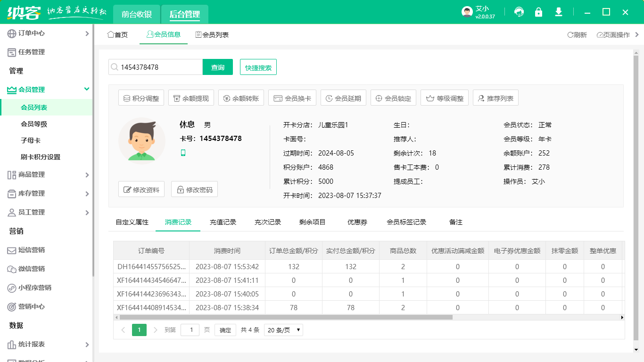The height and width of the screenshot is (362, 644).
Task: Click the 页面操作 page actions icon
Action: [600, 34]
